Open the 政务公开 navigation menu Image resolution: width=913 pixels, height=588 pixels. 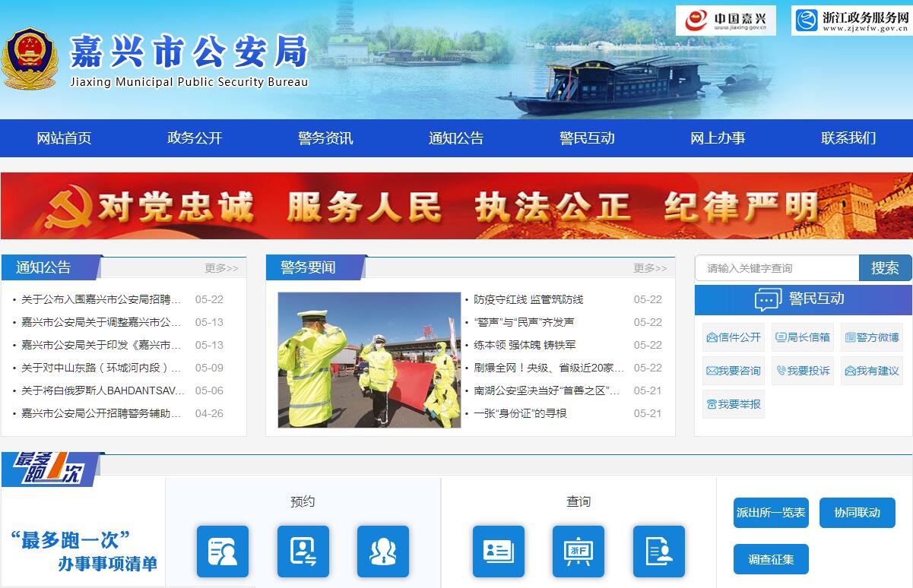tap(195, 138)
